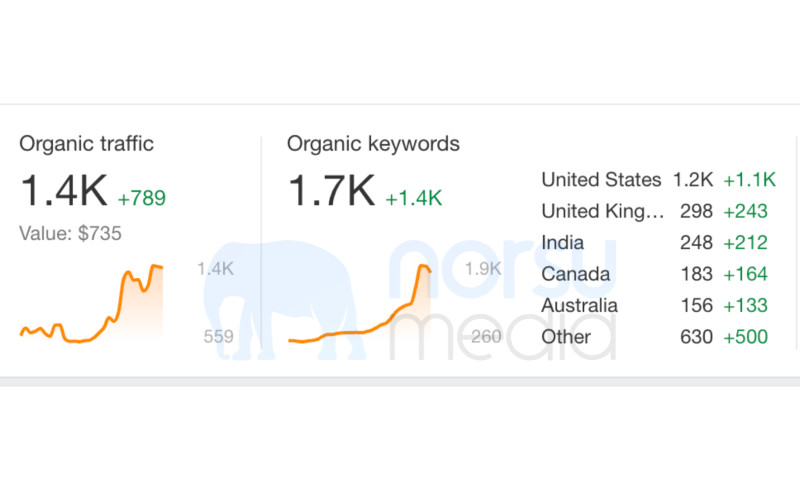Click the 559 minimum traffic chart label
This screenshot has height=480, width=800.
coord(218,337)
